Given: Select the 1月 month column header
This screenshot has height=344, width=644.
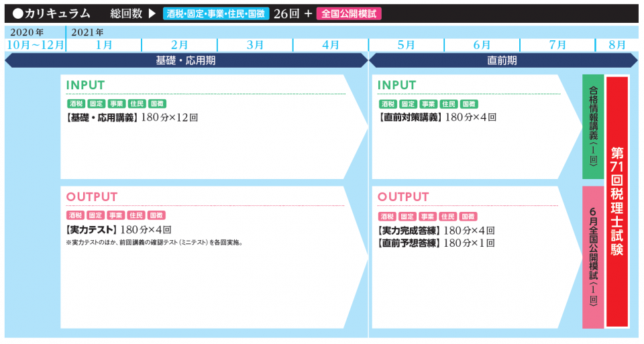Looking at the screenshot, I should pos(104,45).
